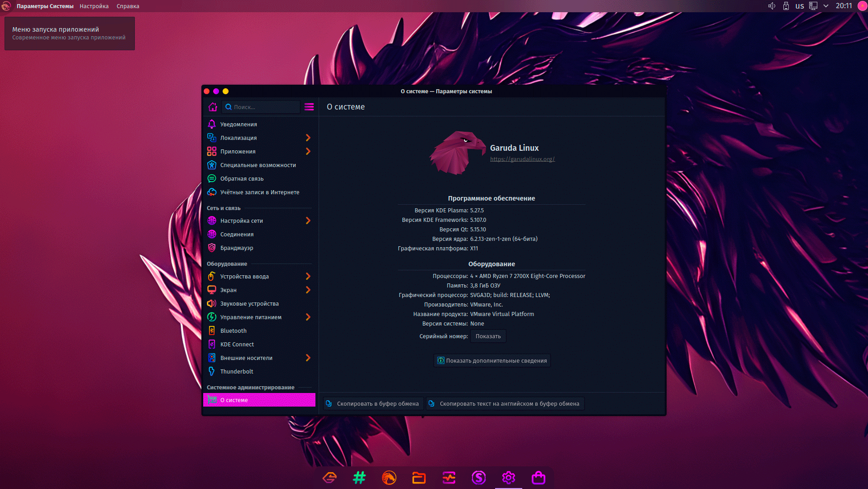Click the volume icon in system tray

click(x=772, y=6)
